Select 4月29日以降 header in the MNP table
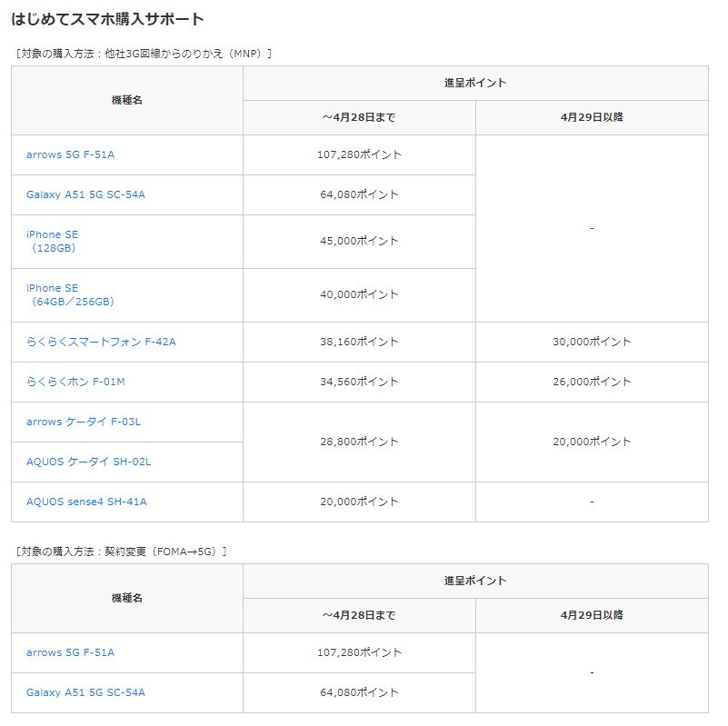 (x=592, y=118)
